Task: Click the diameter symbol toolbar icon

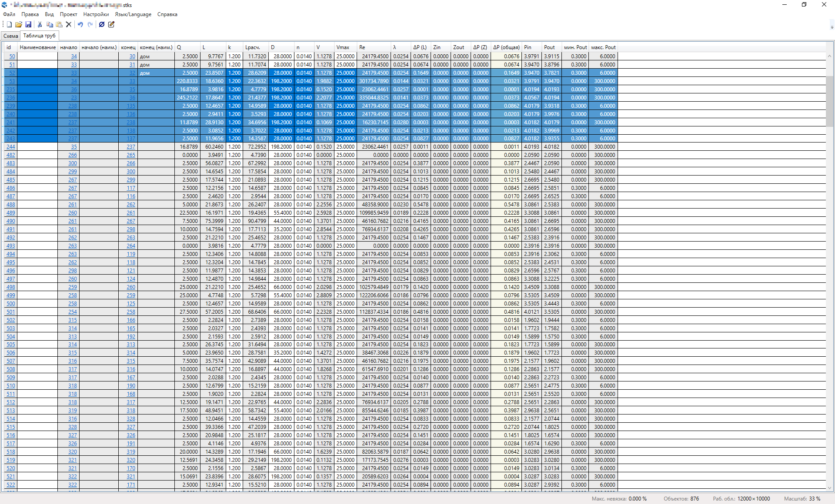Action: [x=102, y=25]
